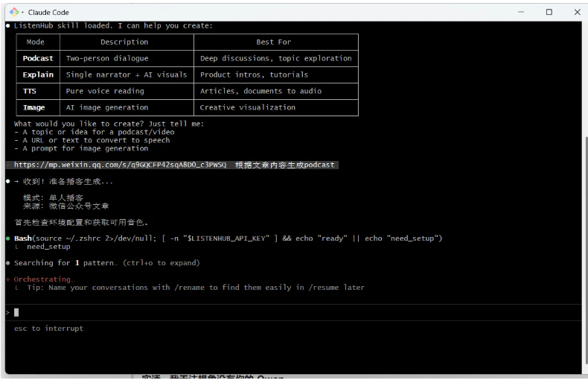This screenshot has height=386, width=588.
Task: Select the Podcast mode table cell
Action: [x=38, y=58]
